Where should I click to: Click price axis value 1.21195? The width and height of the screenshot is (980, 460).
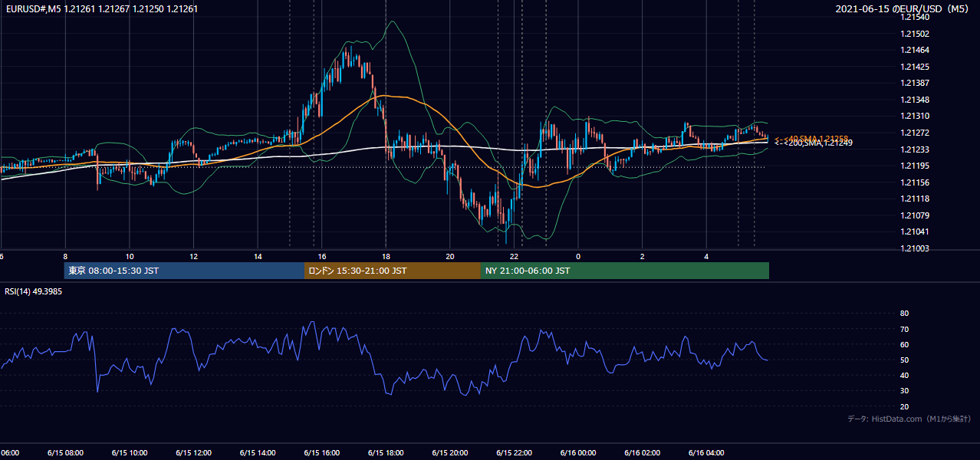coord(915,166)
